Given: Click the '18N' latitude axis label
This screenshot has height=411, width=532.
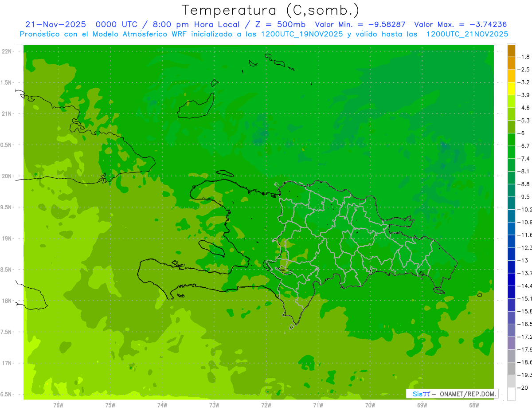Looking at the screenshot, I should point(7,301).
